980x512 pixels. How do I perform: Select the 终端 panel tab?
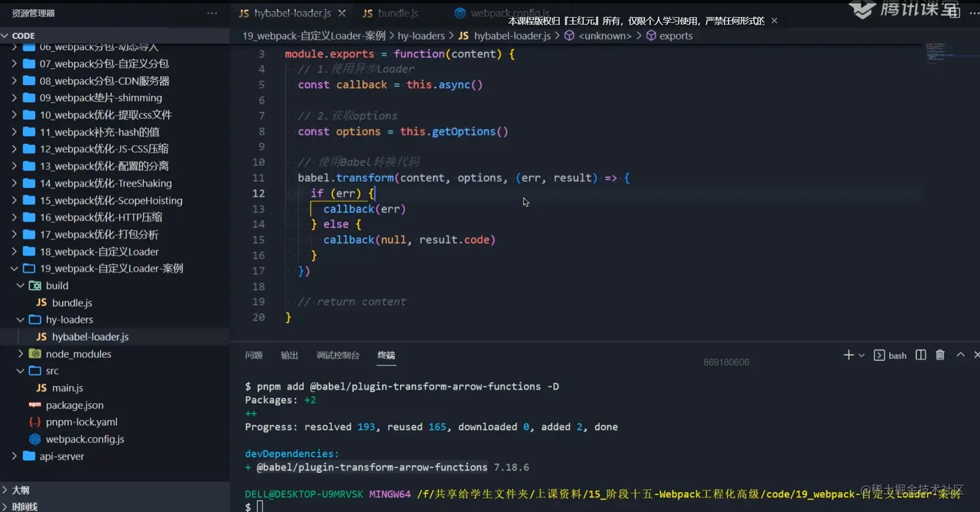pos(386,355)
